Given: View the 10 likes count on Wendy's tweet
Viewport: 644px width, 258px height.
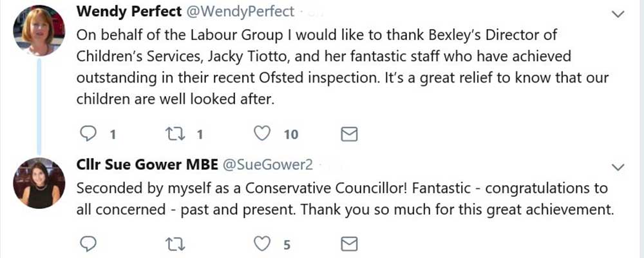Looking at the screenshot, I should click(291, 135).
